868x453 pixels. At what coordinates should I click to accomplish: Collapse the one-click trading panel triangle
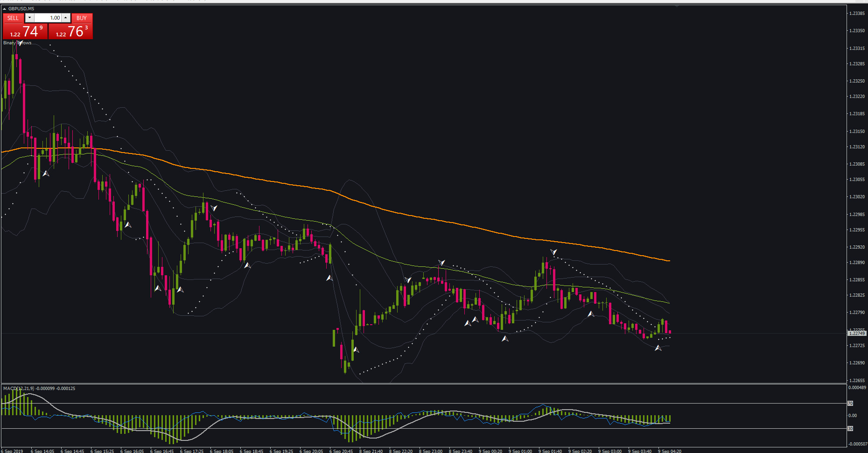pos(5,9)
